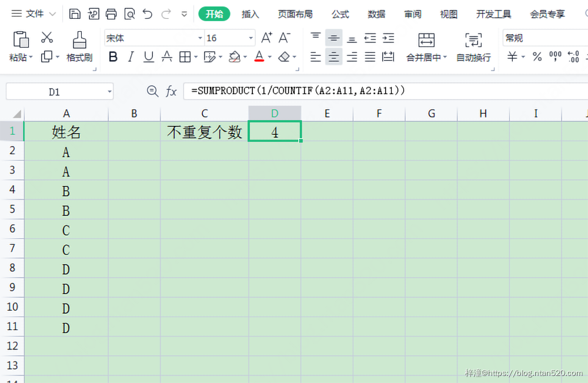Click in the formula bar SUMPRODUCT text
The image size is (588, 383).
point(298,91)
